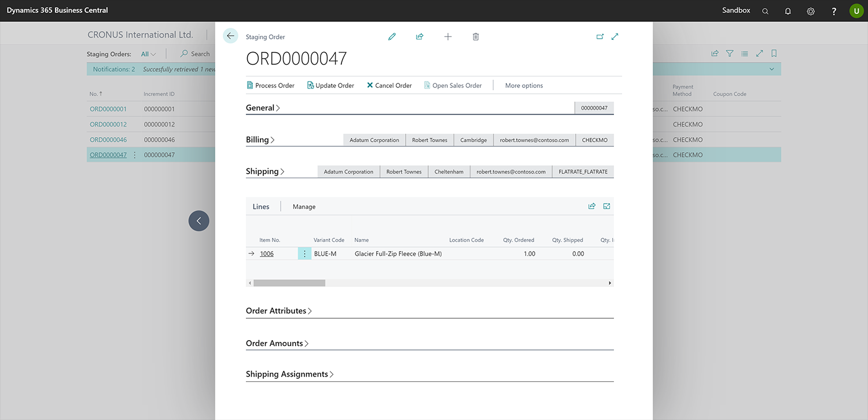
Task: Expand the General section
Action: 263,108
